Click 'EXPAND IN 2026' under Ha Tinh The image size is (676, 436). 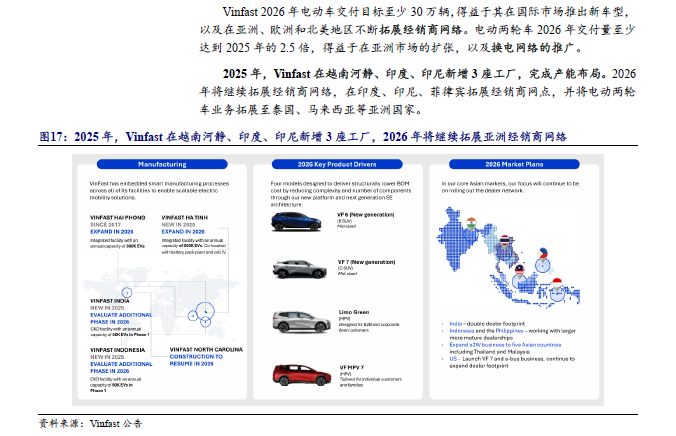coord(183,232)
